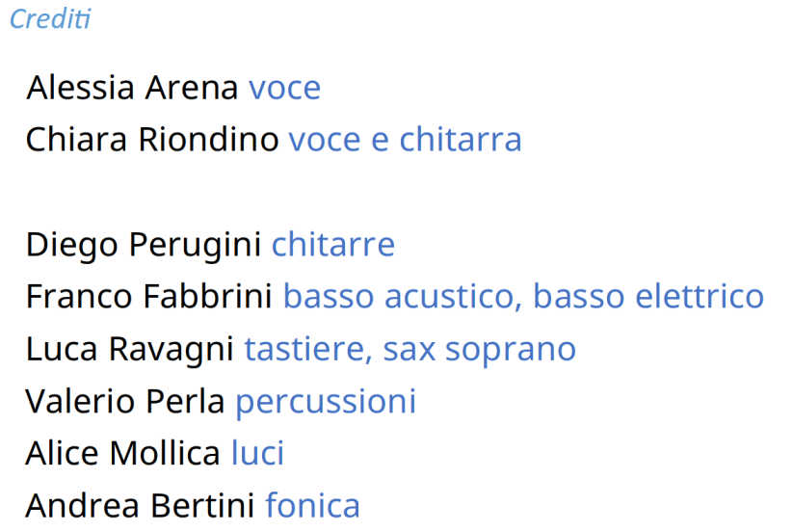
Task: Click the basso elettrico text
Action: [x=648, y=296]
